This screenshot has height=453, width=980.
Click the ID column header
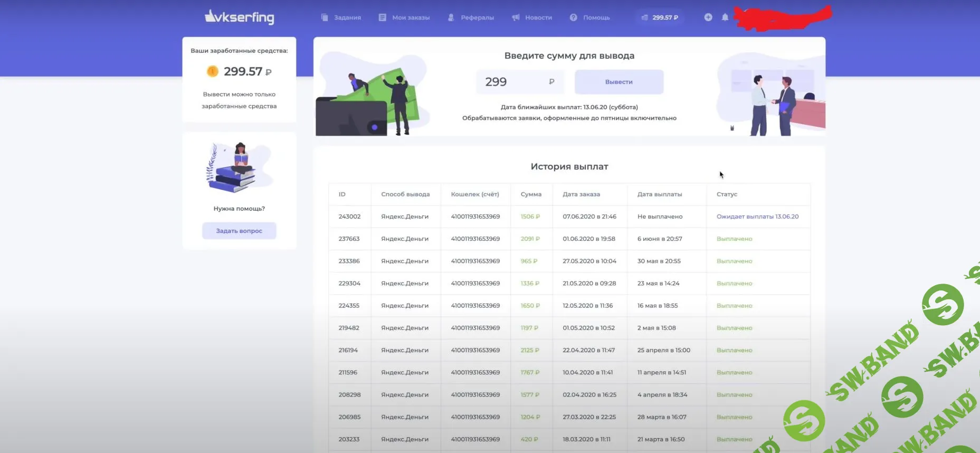(x=342, y=194)
